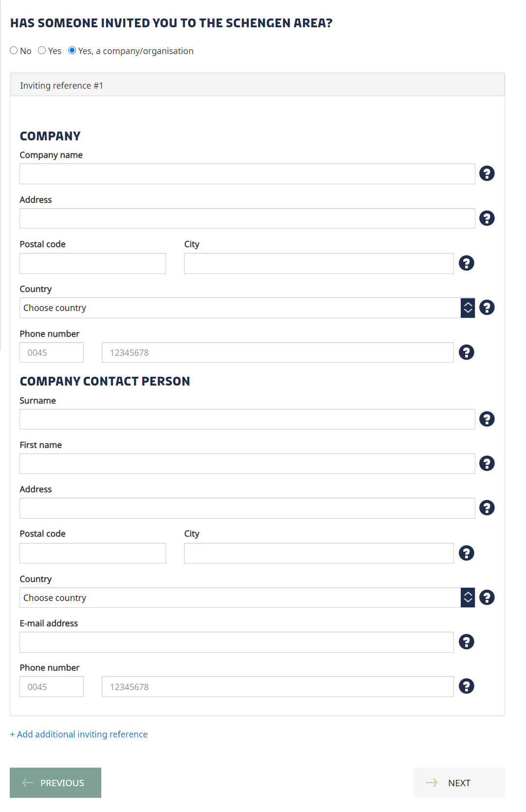This screenshot has height=812, width=526.
Task: Open help icon for Company name
Action: point(487,174)
